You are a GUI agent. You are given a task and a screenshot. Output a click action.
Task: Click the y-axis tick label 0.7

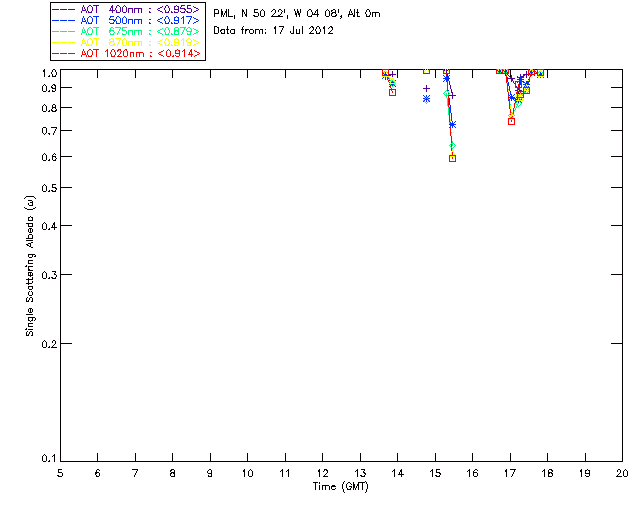pos(49,131)
